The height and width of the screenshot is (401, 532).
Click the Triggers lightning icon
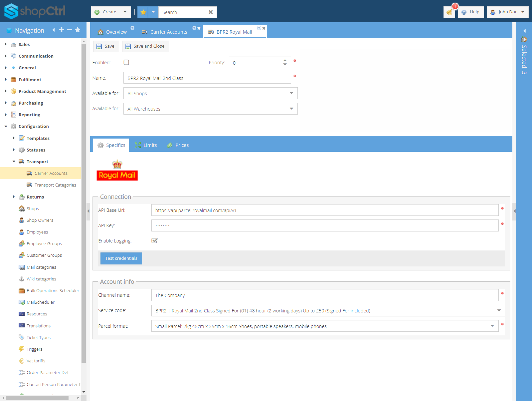click(x=22, y=349)
